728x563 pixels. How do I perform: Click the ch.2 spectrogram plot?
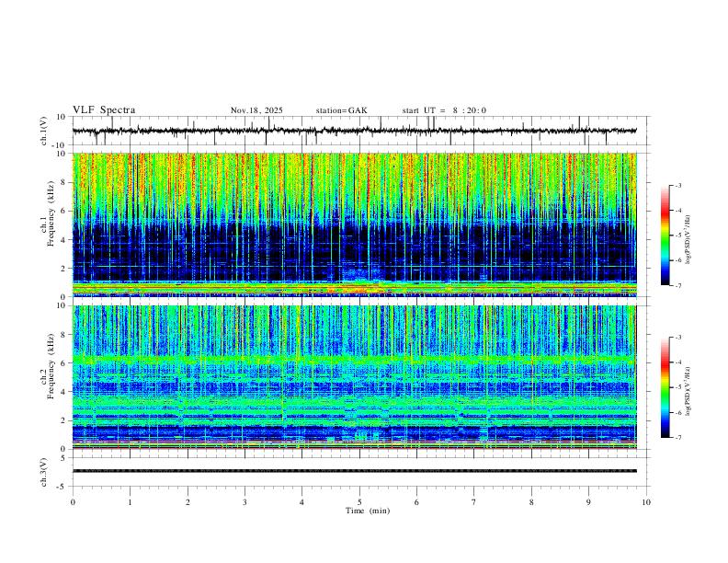pyautogui.click(x=355, y=377)
